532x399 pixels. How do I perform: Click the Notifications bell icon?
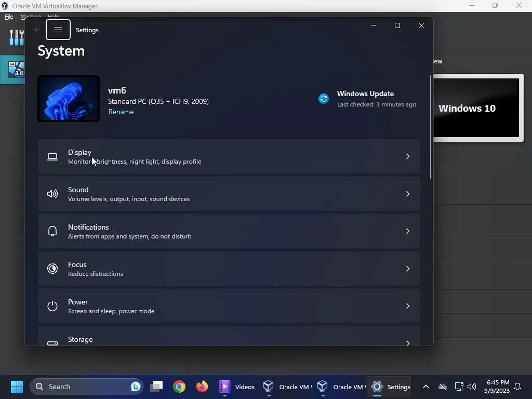[52, 231]
